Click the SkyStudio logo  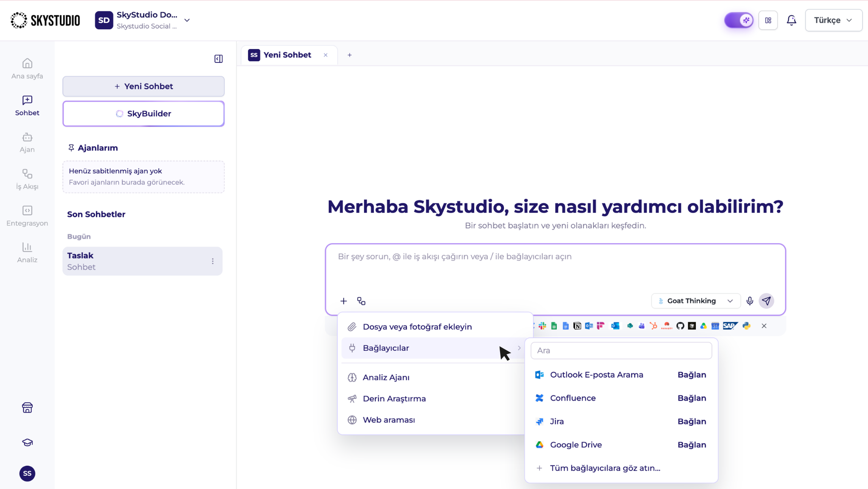45,20
